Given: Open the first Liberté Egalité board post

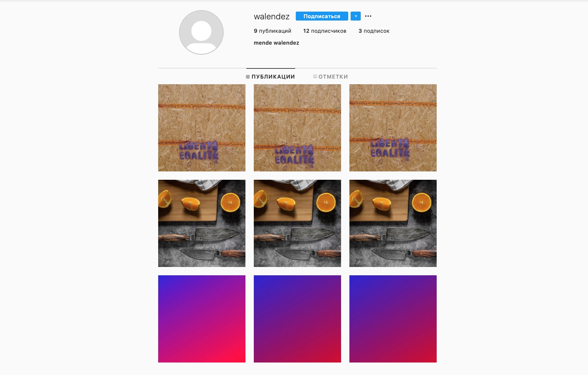Looking at the screenshot, I should point(202,128).
